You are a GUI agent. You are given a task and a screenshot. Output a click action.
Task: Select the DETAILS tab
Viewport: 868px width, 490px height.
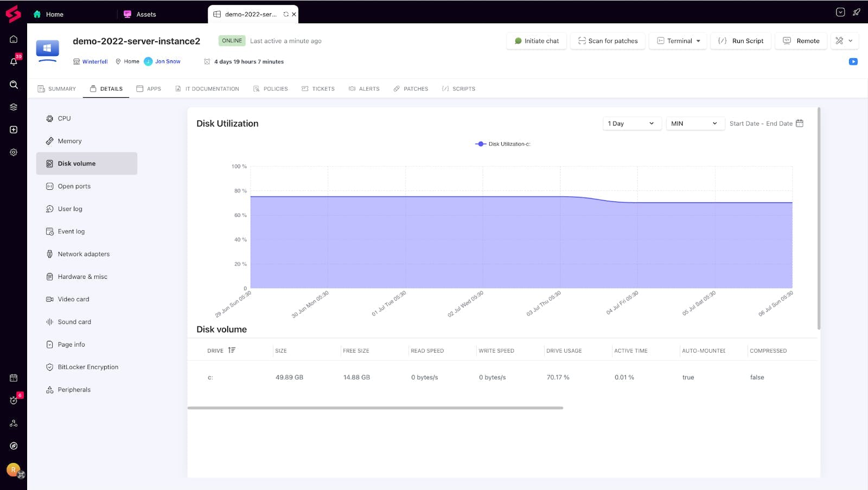[x=106, y=88]
